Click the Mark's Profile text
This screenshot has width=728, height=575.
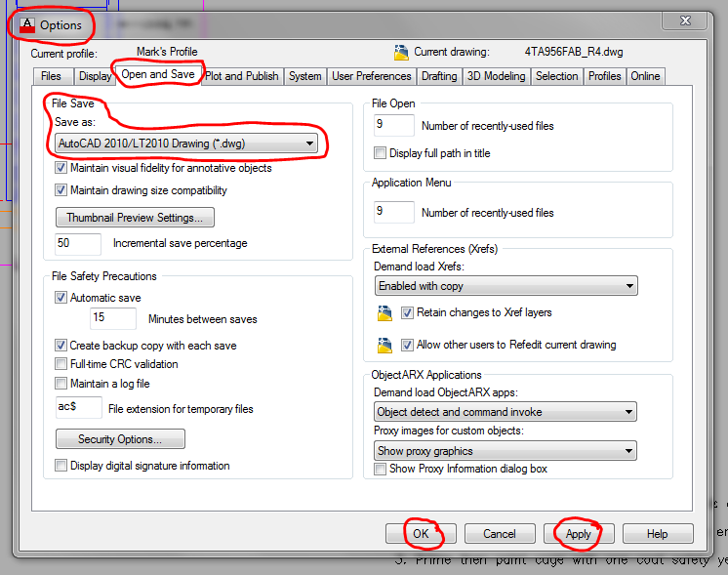pyautogui.click(x=167, y=52)
